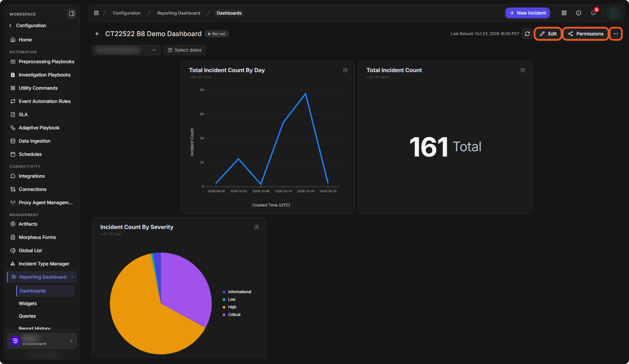Toggle the Critical legend entry
The width and height of the screenshot is (629, 364).
(231, 315)
